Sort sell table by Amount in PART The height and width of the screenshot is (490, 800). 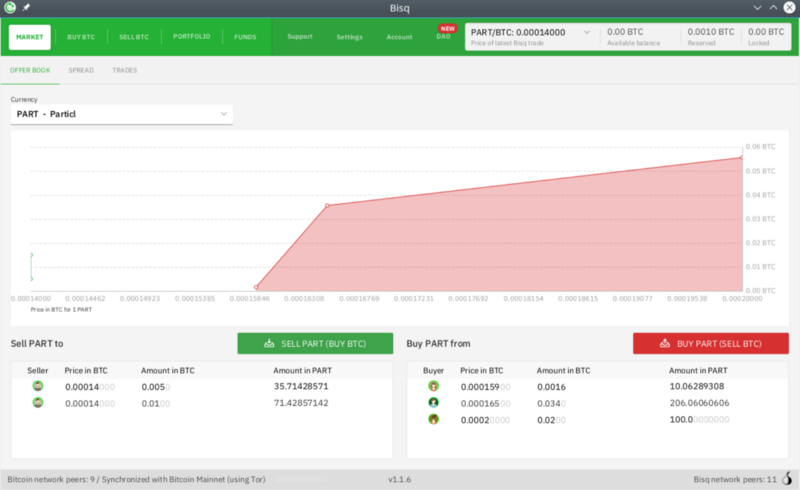click(303, 371)
